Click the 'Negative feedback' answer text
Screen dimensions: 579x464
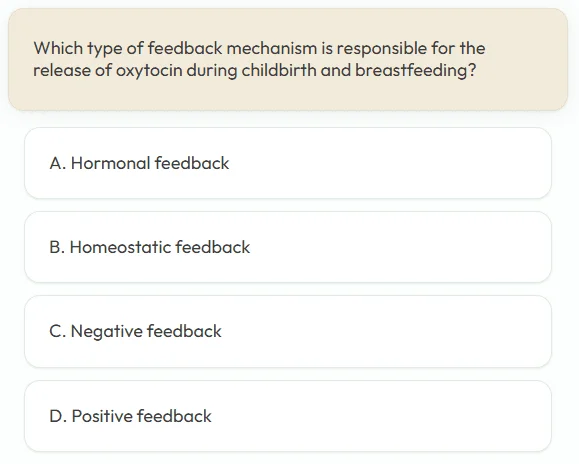click(146, 331)
